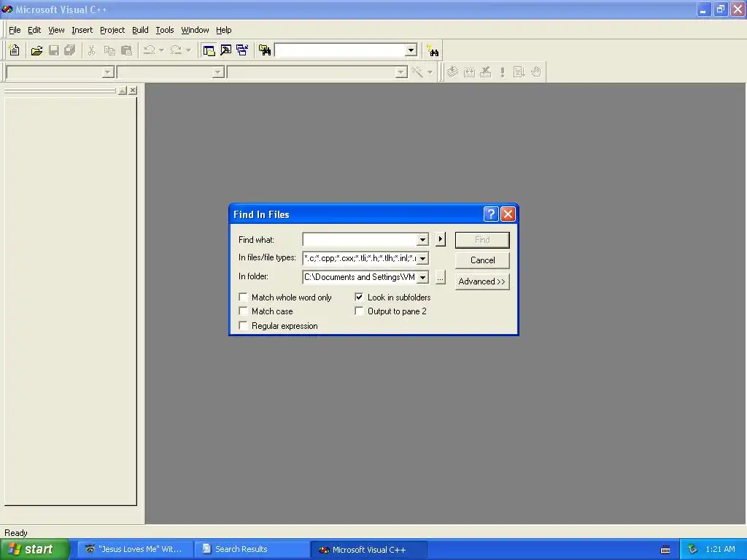Click the Compile icon in build toolbar
This screenshot has width=747, height=560.
pos(452,72)
